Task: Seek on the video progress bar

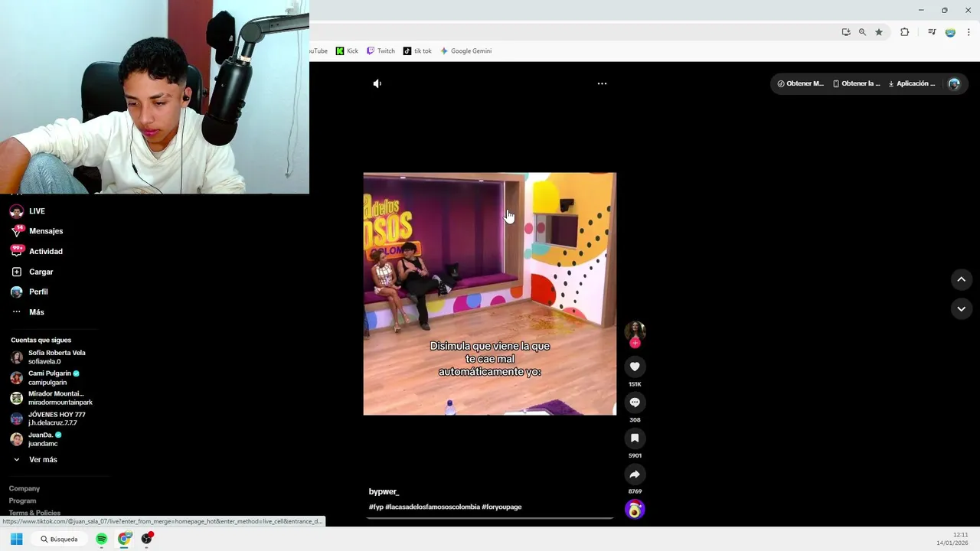Action: pyautogui.click(x=490, y=518)
